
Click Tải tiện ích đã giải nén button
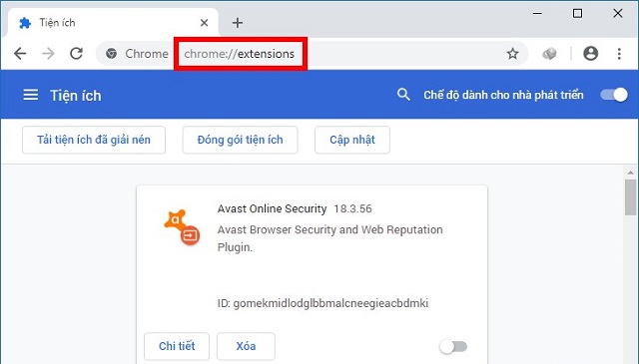pyautogui.click(x=94, y=140)
